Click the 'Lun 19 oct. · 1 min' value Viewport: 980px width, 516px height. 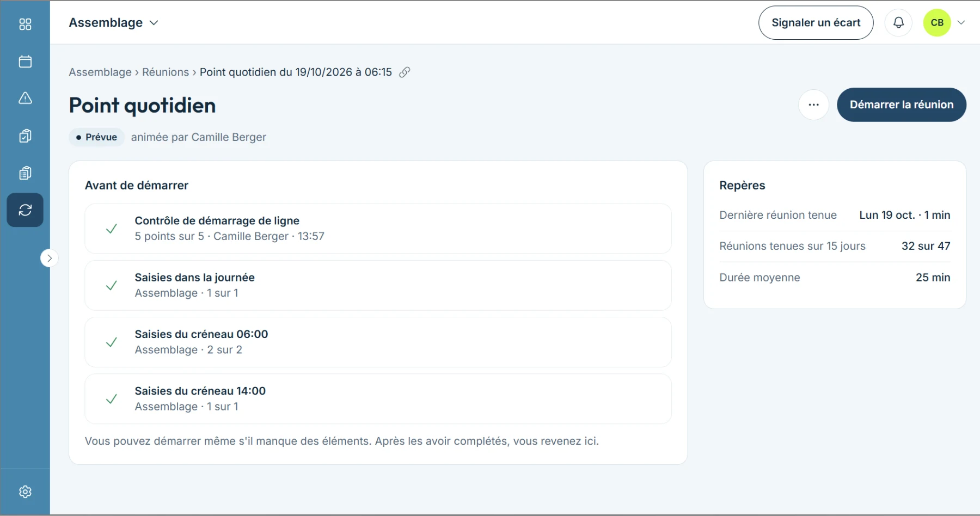[905, 215]
